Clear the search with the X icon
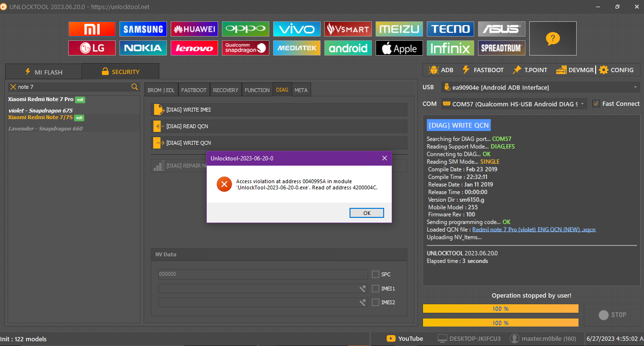 pos(13,87)
